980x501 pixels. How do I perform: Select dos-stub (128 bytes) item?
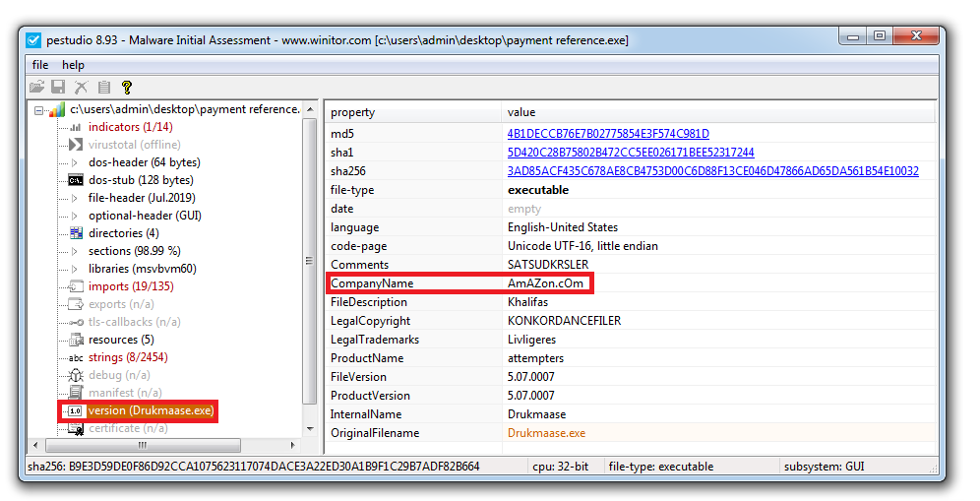pyautogui.click(x=141, y=180)
